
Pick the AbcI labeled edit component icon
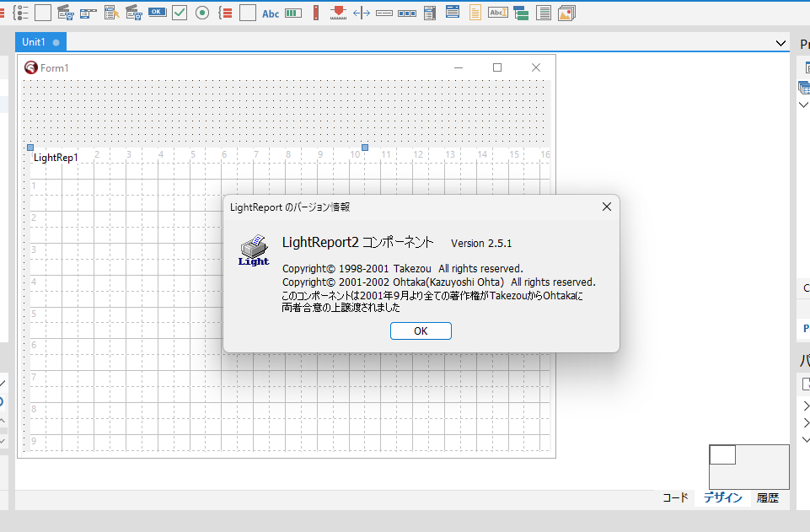497,12
